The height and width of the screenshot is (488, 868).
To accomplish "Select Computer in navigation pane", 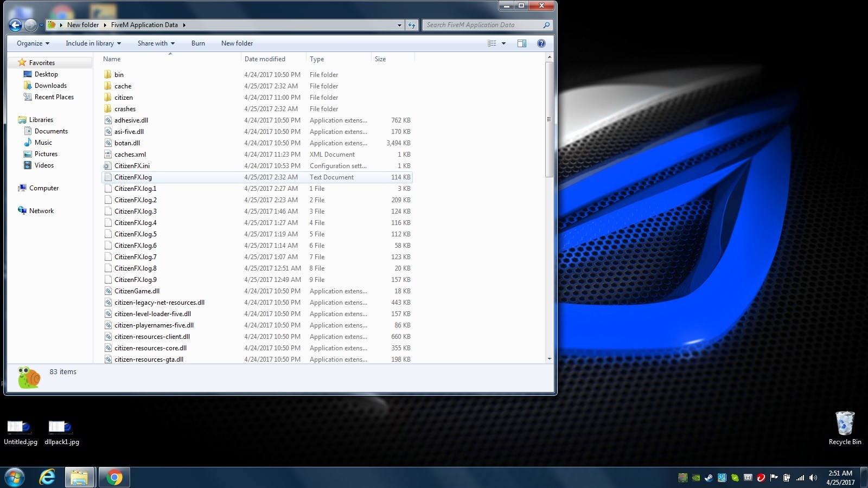I will tap(44, 188).
